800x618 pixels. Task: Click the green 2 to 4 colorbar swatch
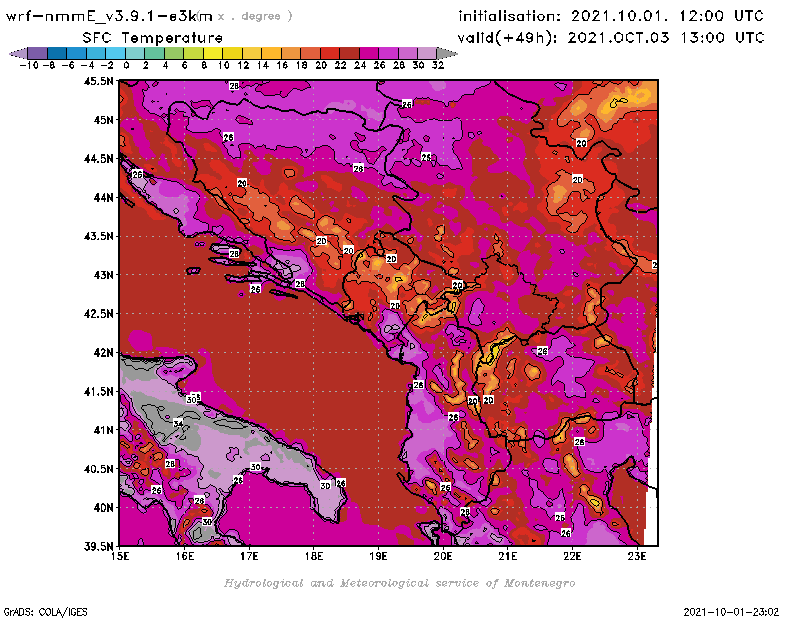[155, 53]
